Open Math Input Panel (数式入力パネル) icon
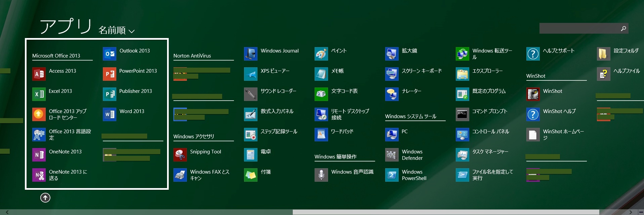 251,114
